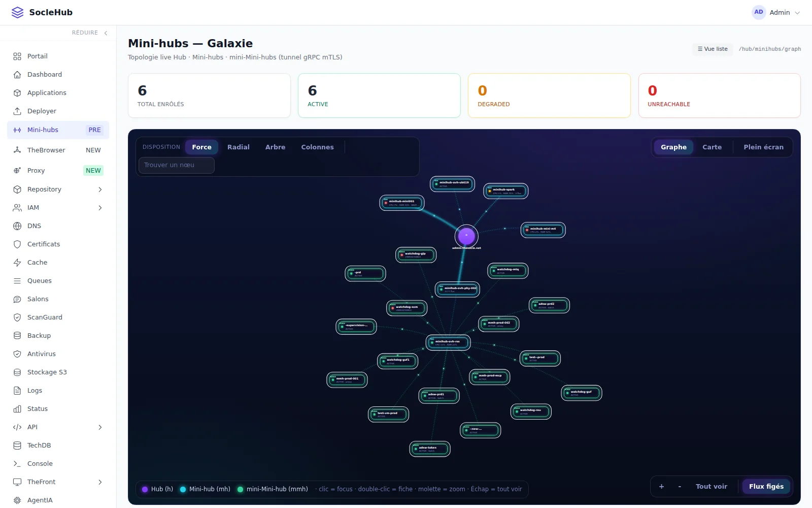The height and width of the screenshot is (508, 812).
Task: Zoom out with the minus button
Action: pyautogui.click(x=680, y=487)
